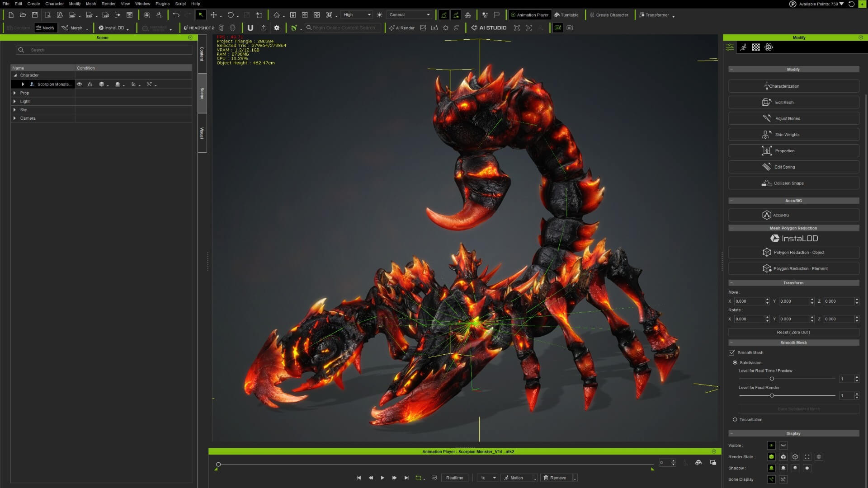Viewport: 868px width, 488px height.
Task: Expand the Prop tree node
Action: [14, 93]
